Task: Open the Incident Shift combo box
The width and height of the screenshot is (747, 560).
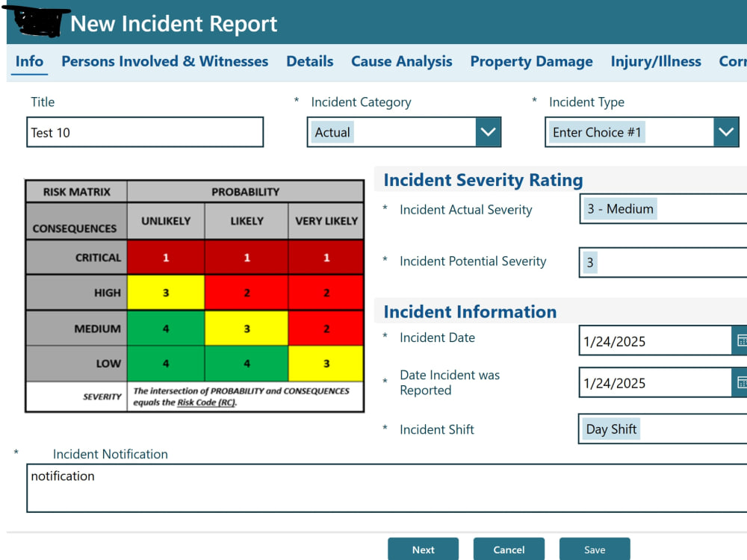Action: coord(663,429)
